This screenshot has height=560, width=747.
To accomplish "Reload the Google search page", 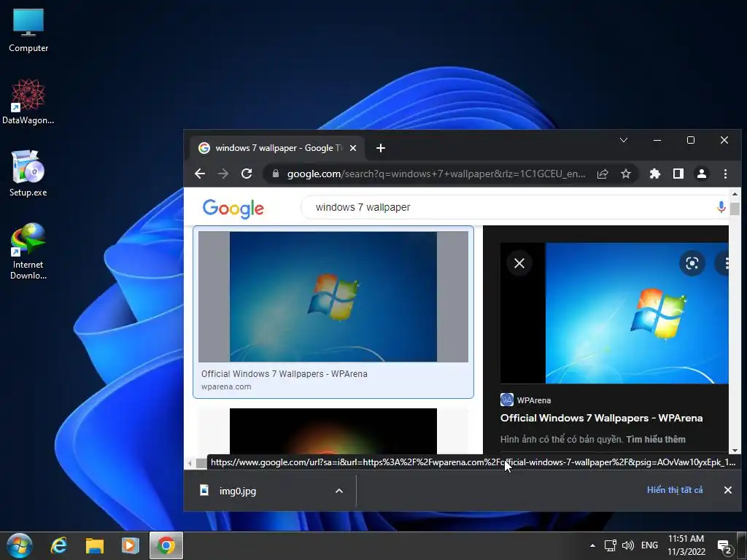I will pyautogui.click(x=247, y=174).
